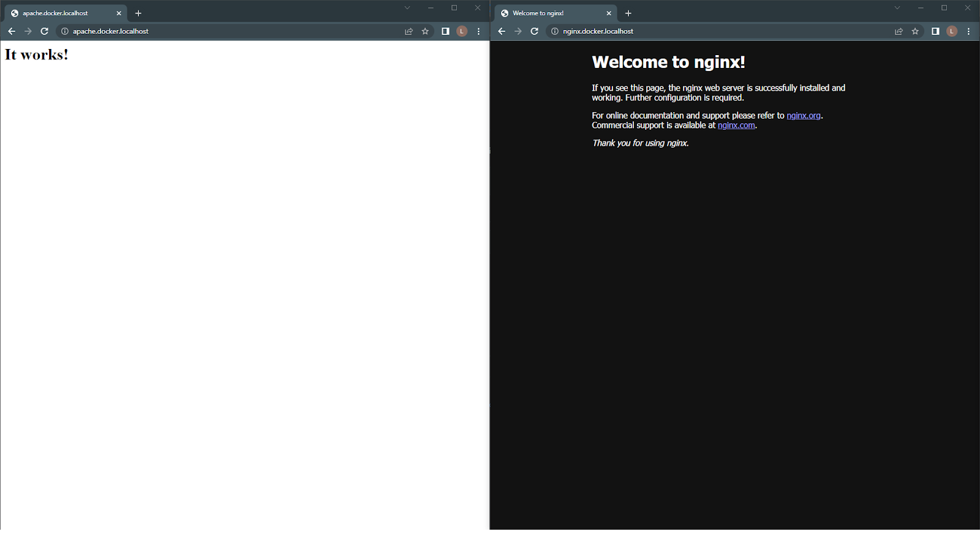Open tab search dropdown in nginx window
This screenshot has width=980, height=545.
[x=897, y=8]
